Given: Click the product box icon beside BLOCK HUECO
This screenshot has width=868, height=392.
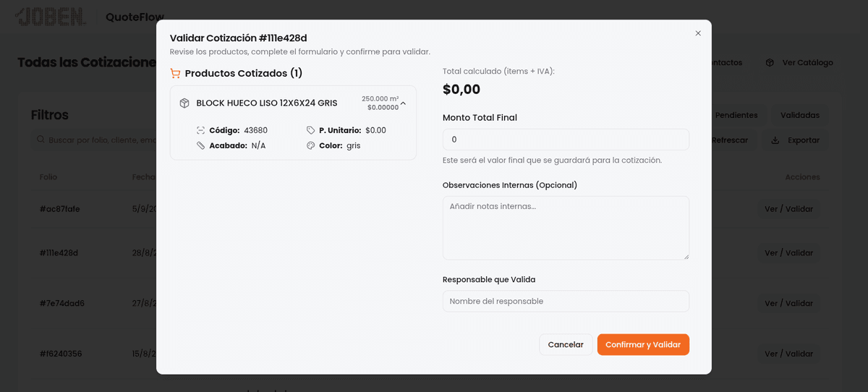Looking at the screenshot, I should point(184,103).
